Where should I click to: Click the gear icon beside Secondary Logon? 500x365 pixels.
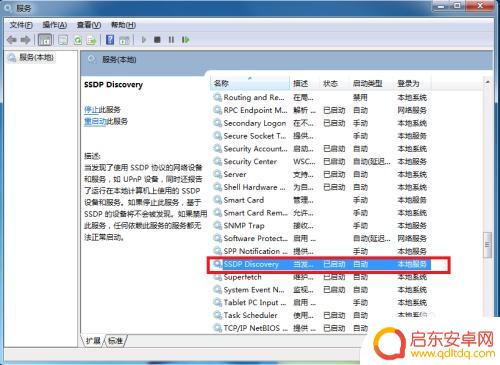coord(218,123)
